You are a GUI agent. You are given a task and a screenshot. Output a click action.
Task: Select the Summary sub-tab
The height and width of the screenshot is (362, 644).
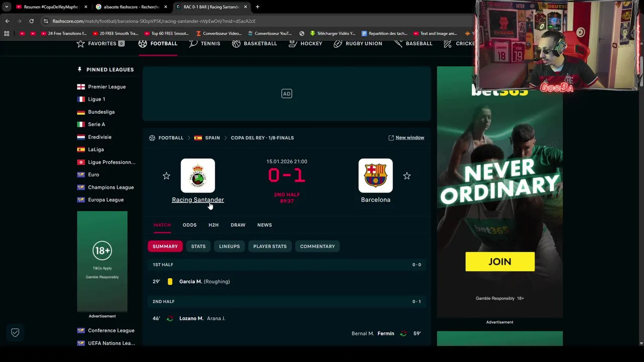pos(165,246)
